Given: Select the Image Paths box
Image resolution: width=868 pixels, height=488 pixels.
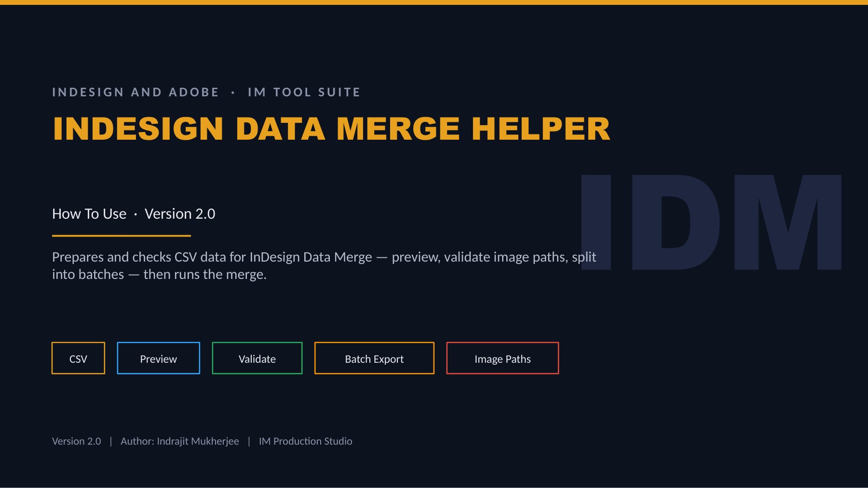Looking at the screenshot, I should click(502, 358).
